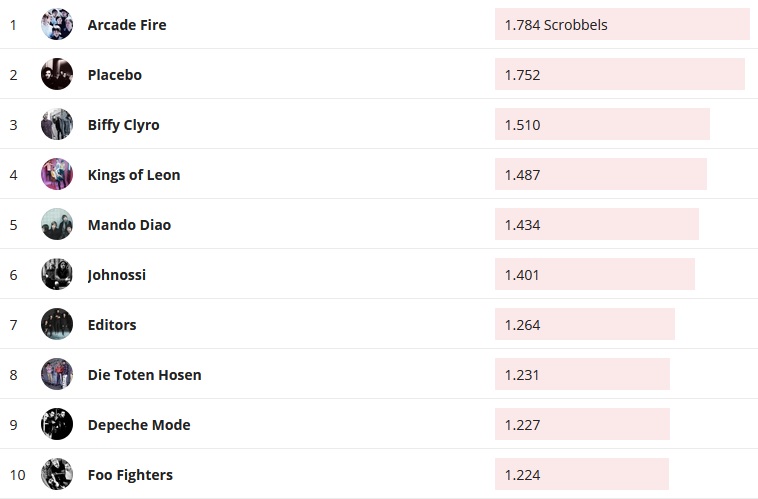Click the Die Toten Hosen avatar
This screenshot has width=758, height=499.
pos(57,374)
